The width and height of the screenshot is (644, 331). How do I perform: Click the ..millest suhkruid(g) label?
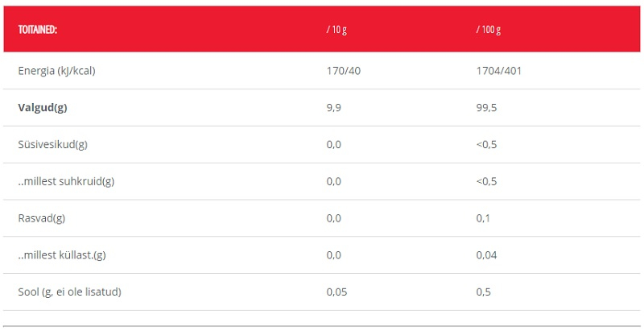click(x=66, y=181)
